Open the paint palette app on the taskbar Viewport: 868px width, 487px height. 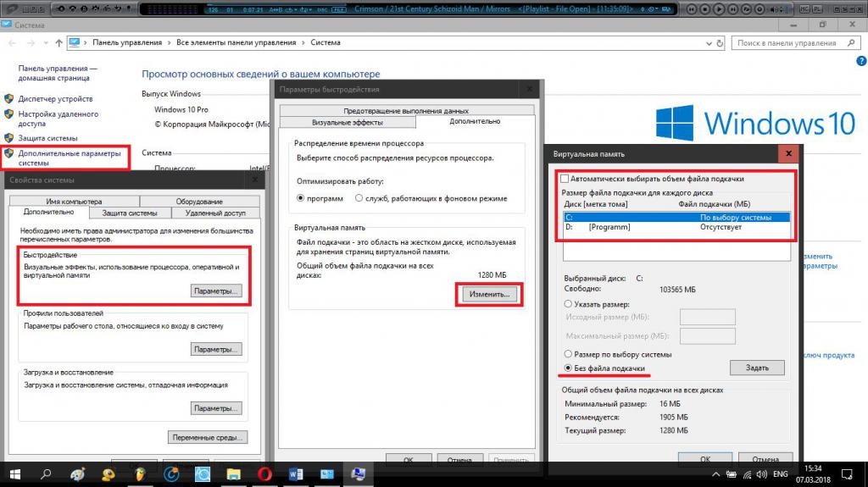pyautogui.click(x=77, y=474)
